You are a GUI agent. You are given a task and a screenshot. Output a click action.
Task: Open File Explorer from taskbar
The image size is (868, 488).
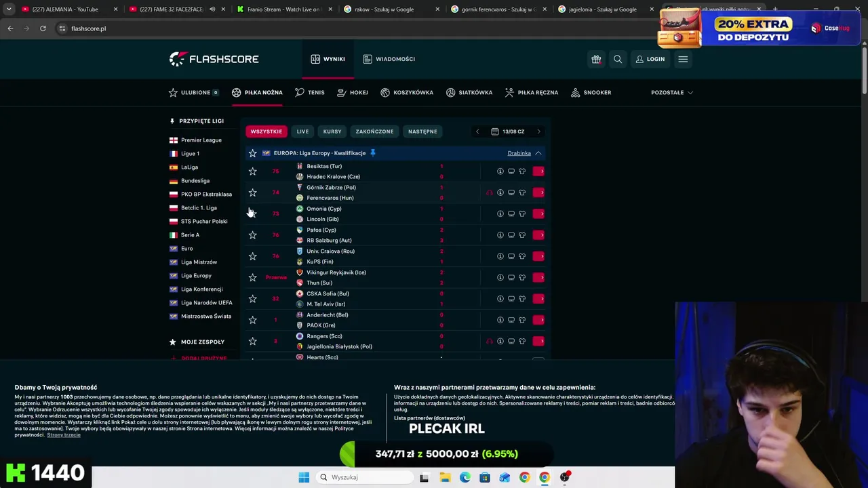[x=445, y=477]
